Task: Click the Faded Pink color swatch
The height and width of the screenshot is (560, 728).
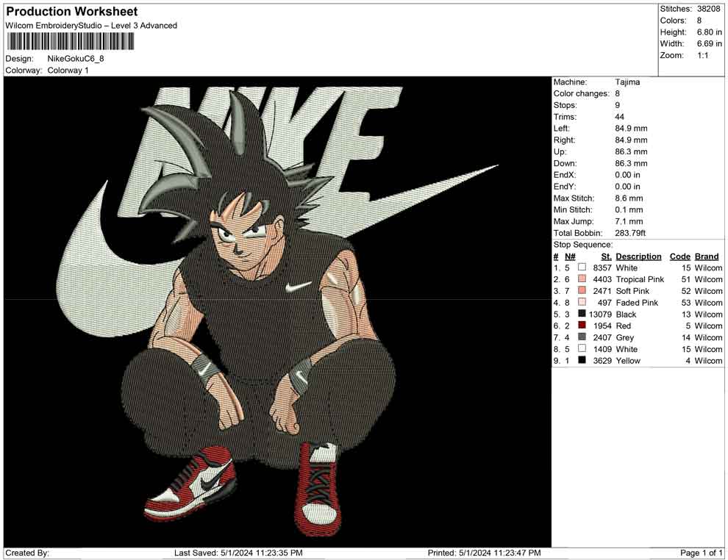Action: (582, 302)
